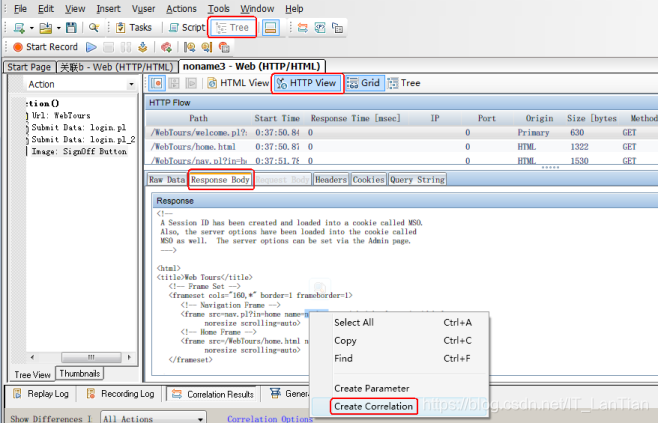Click the Compile icon with the down arrow
Image resolution: width=658 pixels, height=423 pixels.
143,47
